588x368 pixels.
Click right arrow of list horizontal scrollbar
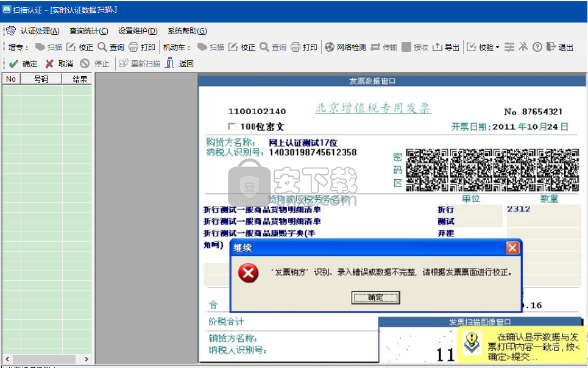pyautogui.click(x=87, y=359)
